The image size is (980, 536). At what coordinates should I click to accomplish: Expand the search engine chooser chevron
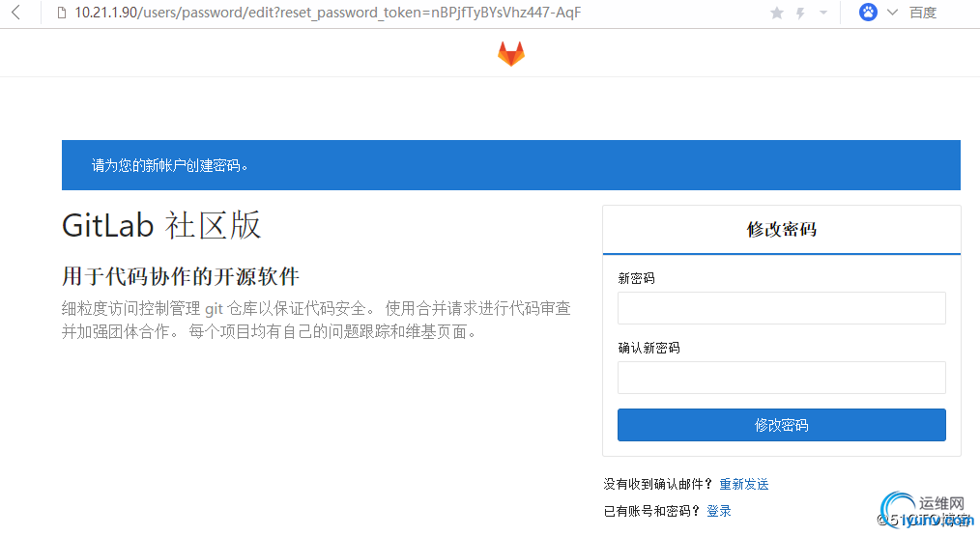tap(892, 13)
